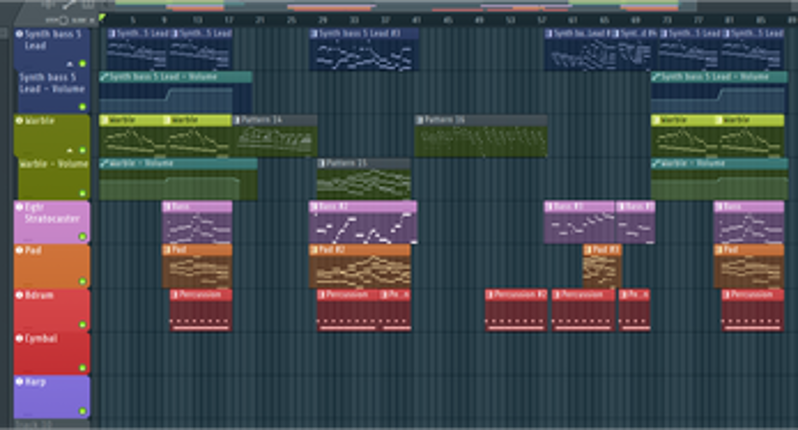Select the Harp track name

coord(35,382)
